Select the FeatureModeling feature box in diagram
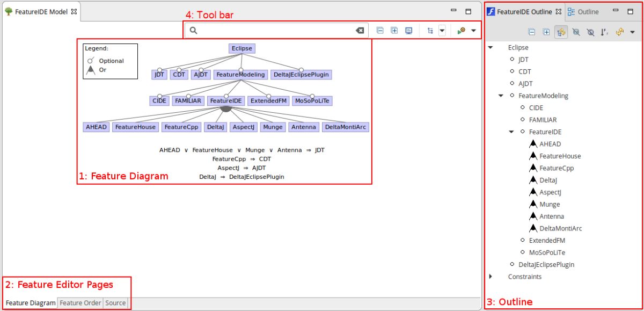 tap(241, 75)
